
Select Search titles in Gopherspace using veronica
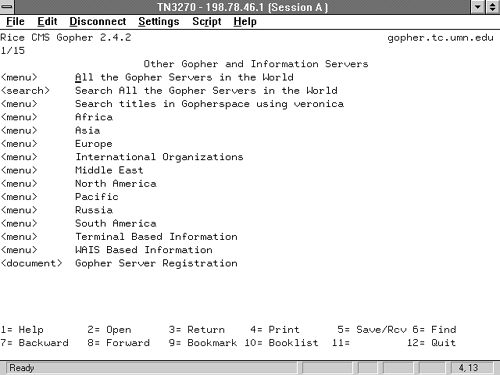coord(209,104)
